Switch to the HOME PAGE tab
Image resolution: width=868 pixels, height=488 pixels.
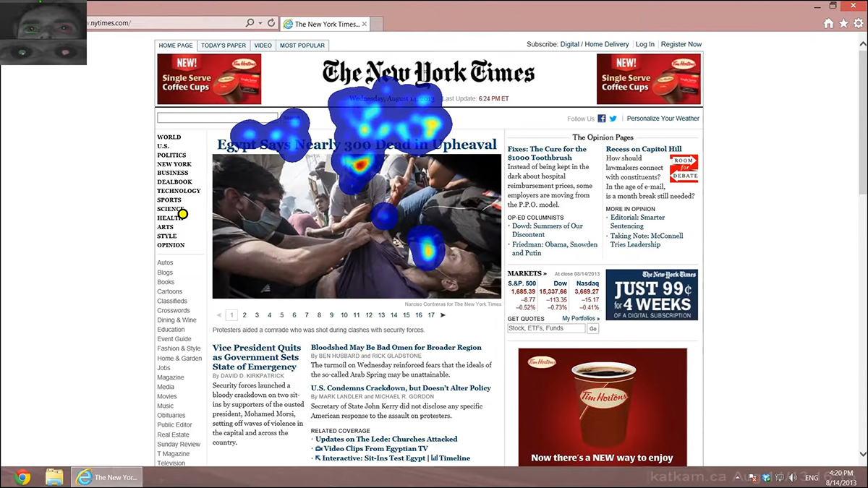[176, 45]
